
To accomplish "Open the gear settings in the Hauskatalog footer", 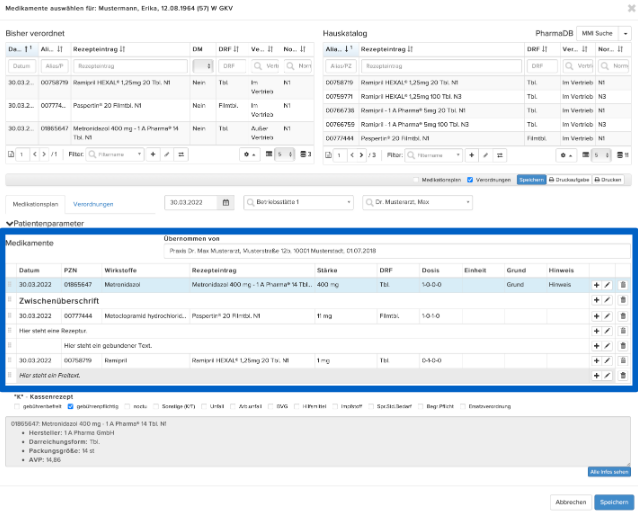I will pyautogui.click(x=566, y=155).
